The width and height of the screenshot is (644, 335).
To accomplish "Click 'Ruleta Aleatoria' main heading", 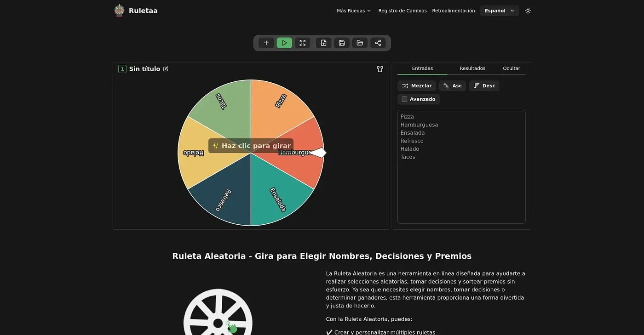I will point(322,256).
